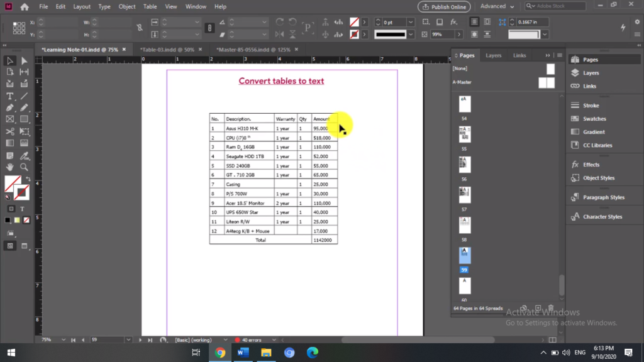Select the Selection tool arrow

[x=10, y=61]
